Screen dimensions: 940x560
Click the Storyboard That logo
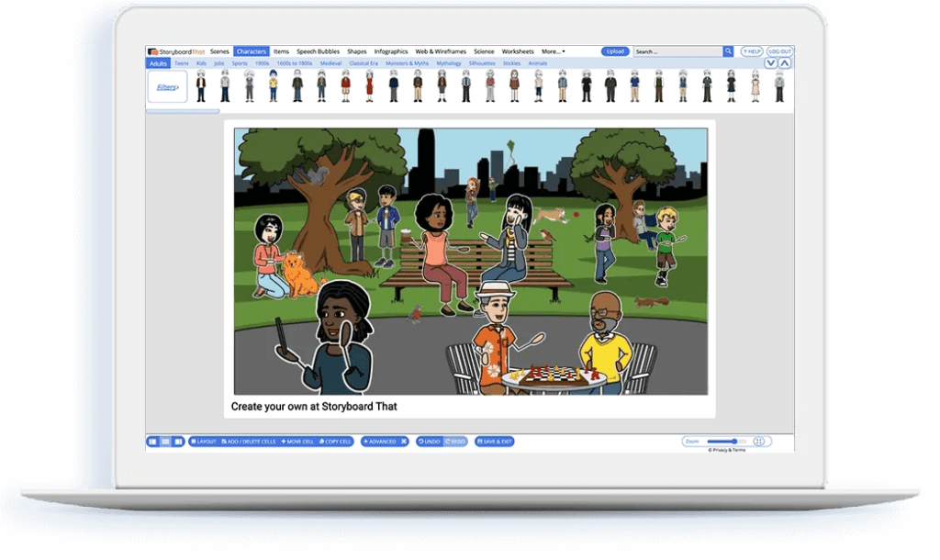point(177,51)
